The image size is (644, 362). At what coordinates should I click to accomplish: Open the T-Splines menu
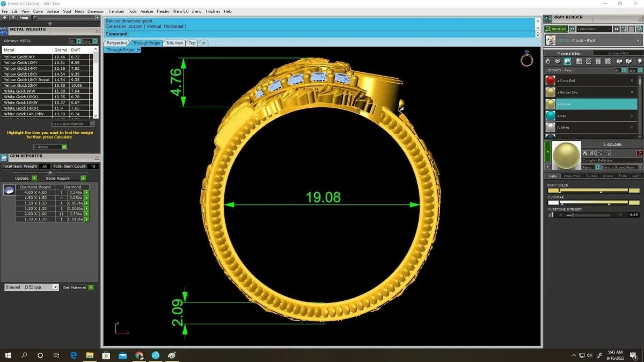point(213,11)
